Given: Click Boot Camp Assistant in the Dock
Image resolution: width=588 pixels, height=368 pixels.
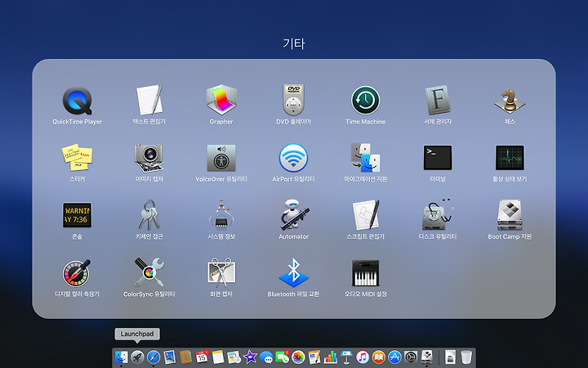Looking at the screenshot, I should click(427, 357).
